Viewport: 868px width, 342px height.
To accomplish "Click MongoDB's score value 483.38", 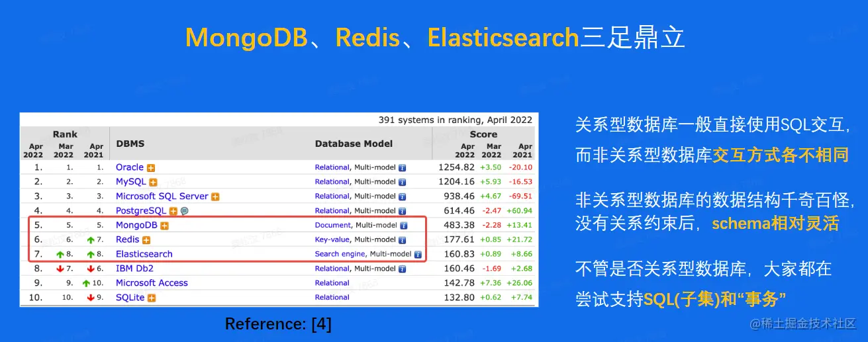I will (x=459, y=226).
